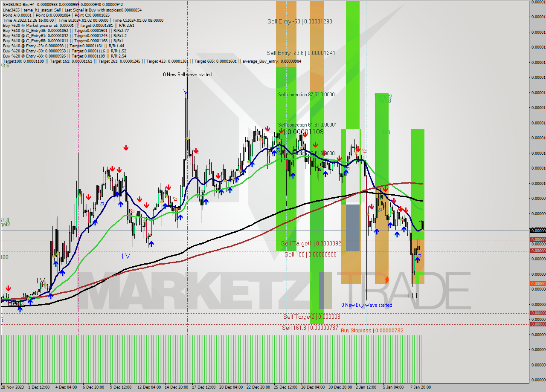Click the '28 Nov 2023' date on time axis

point(13,387)
